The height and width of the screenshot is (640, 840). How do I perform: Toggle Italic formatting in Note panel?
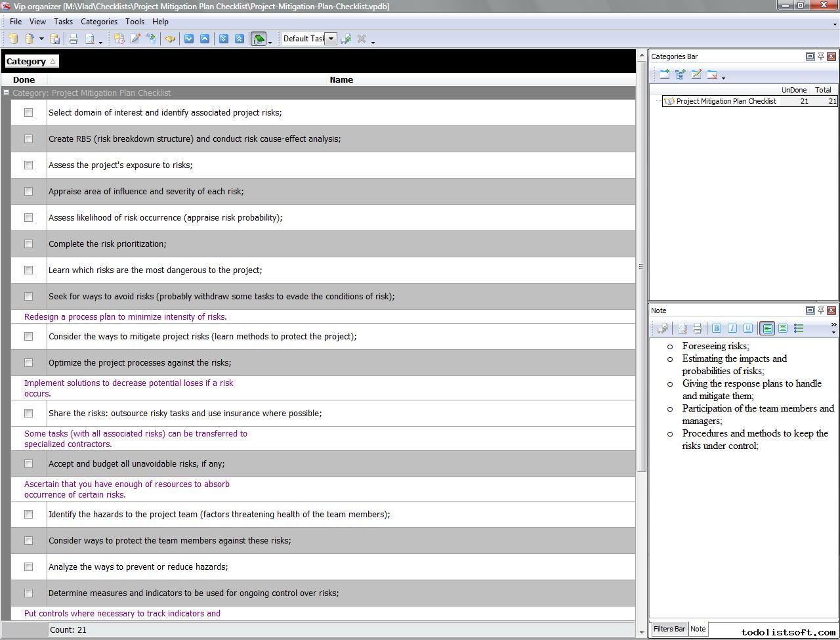tap(732, 328)
